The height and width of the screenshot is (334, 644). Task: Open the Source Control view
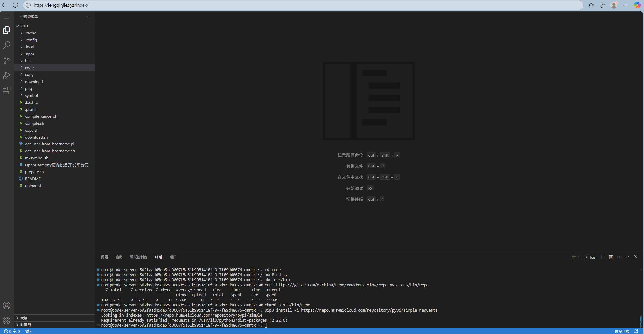point(7,60)
